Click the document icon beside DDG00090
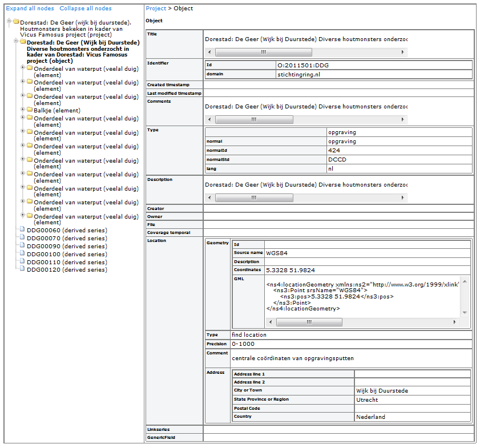Screen dimensions: 480x448 [x=22, y=245]
